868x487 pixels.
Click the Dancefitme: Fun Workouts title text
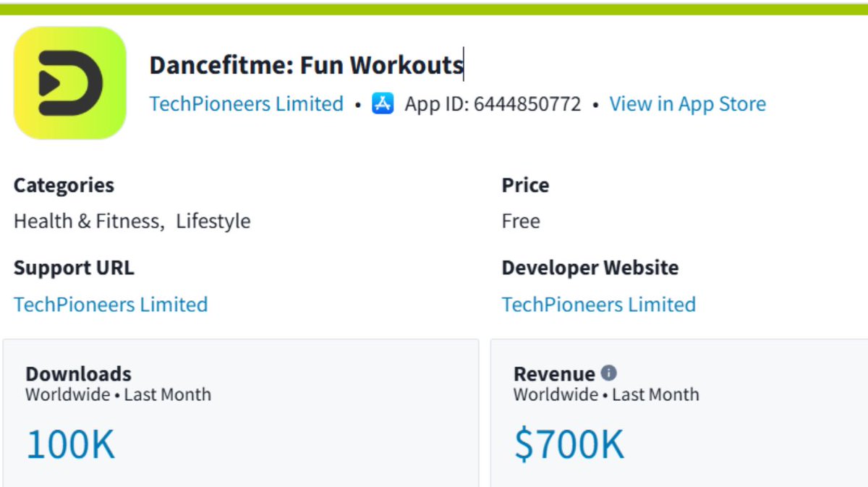coord(307,65)
